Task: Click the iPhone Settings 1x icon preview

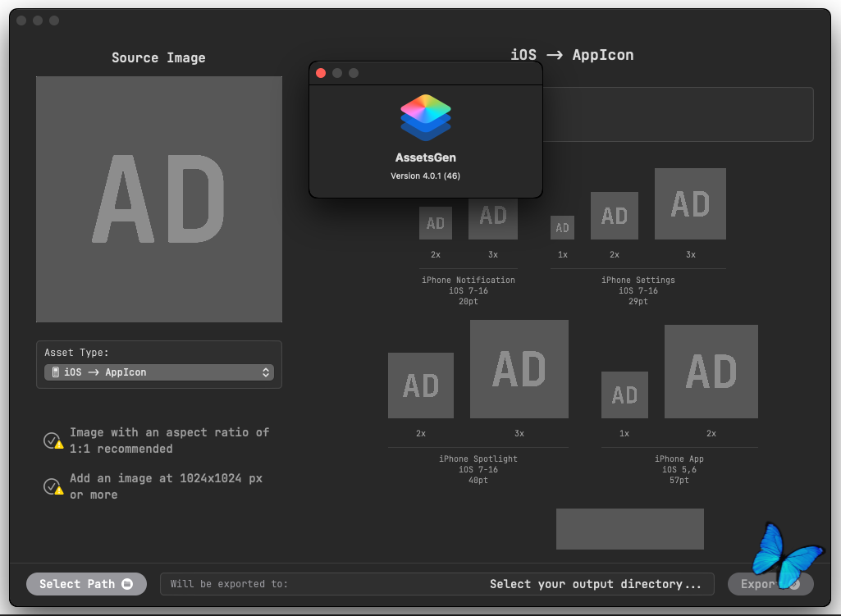Action: (x=562, y=227)
